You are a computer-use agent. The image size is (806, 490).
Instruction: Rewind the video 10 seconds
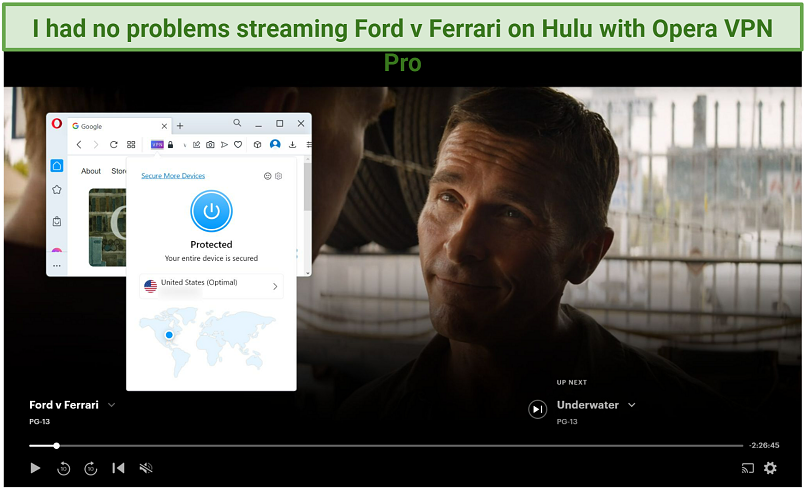[x=64, y=468]
